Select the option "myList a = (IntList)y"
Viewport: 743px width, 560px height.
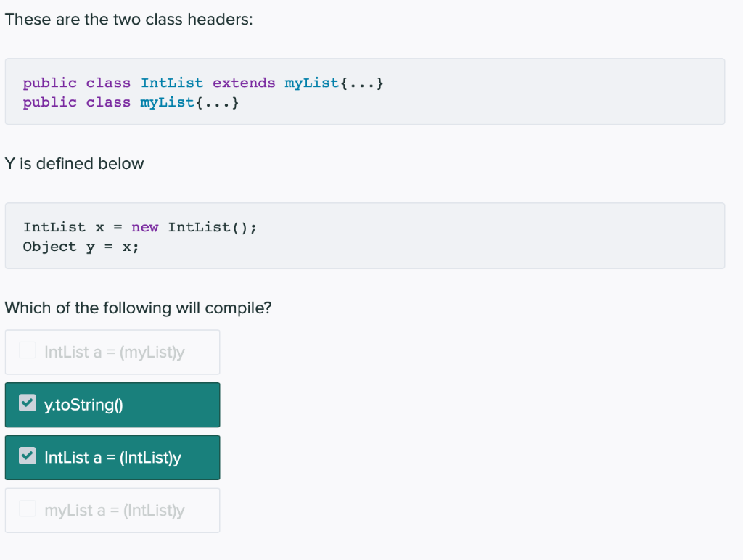pyautogui.click(x=112, y=511)
